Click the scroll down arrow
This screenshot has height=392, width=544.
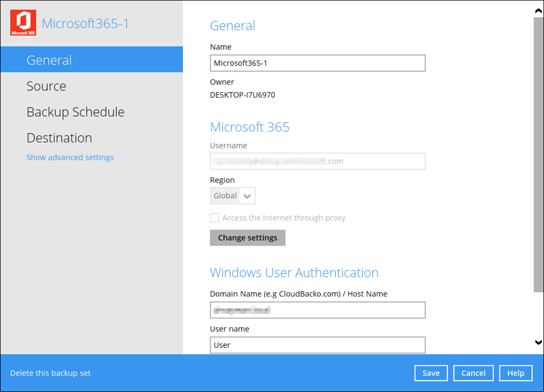pyautogui.click(x=538, y=342)
